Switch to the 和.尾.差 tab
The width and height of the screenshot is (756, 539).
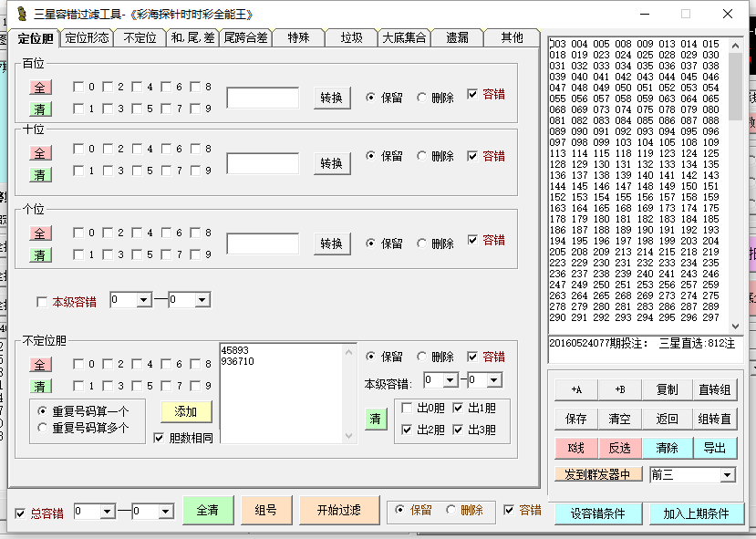point(192,37)
